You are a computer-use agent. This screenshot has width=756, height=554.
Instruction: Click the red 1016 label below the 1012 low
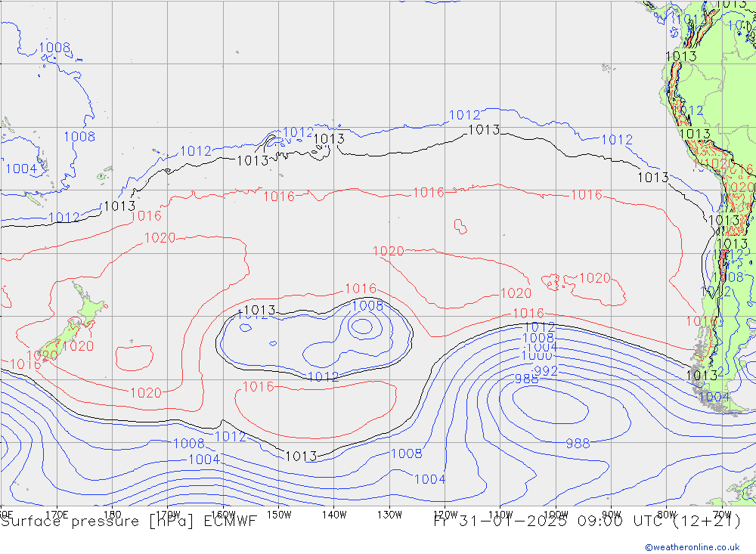tap(258, 387)
